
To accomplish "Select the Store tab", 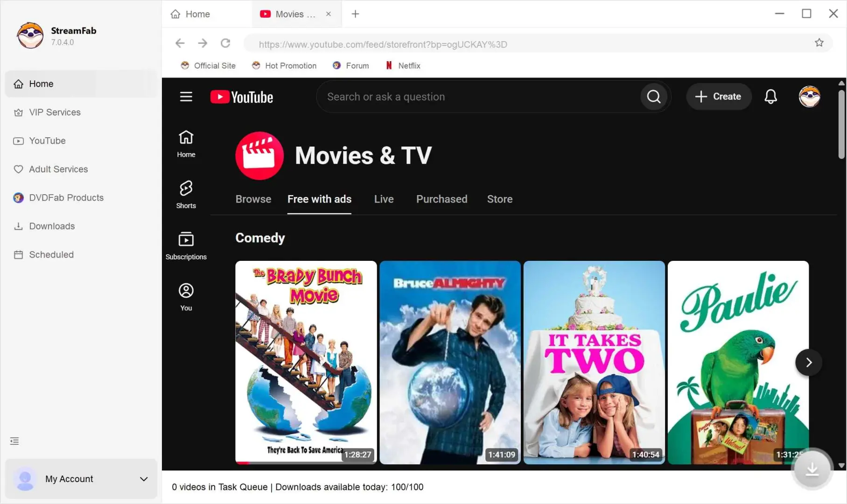I will pos(500,199).
